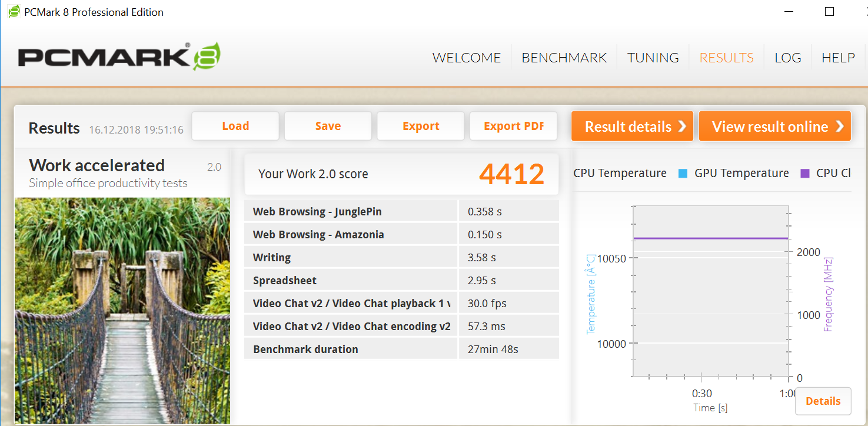The image size is (868, 426).
Task: Select the Video Chat playback row
Action: [401, 303]
